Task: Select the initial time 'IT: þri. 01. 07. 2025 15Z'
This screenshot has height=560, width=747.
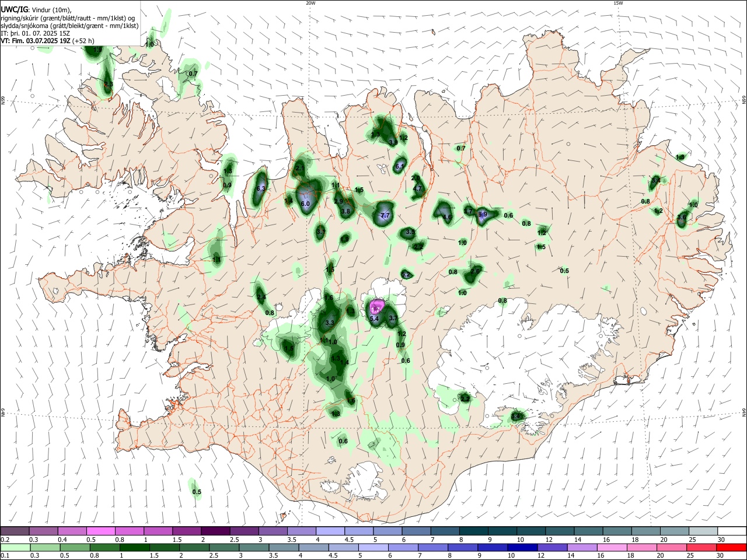Action: (36, 33)
